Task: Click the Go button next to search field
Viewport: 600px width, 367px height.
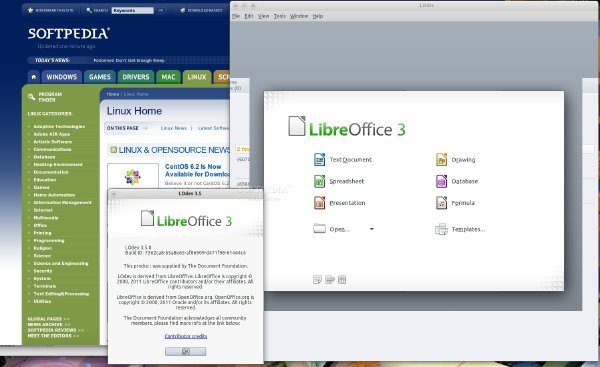Action: 161,10
